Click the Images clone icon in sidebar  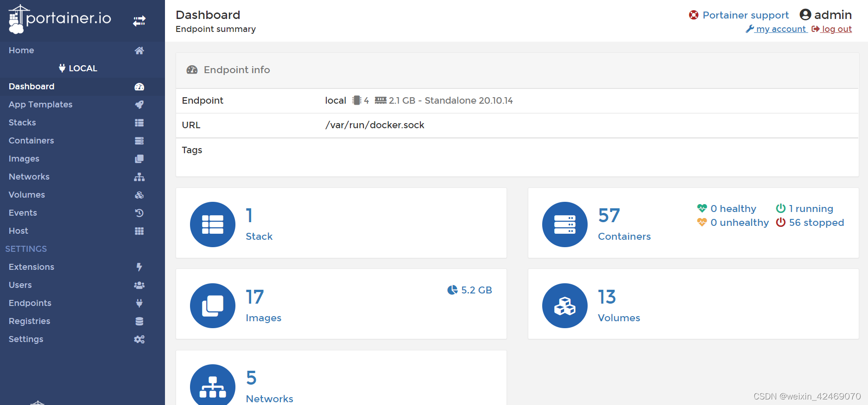coord(139,159)
